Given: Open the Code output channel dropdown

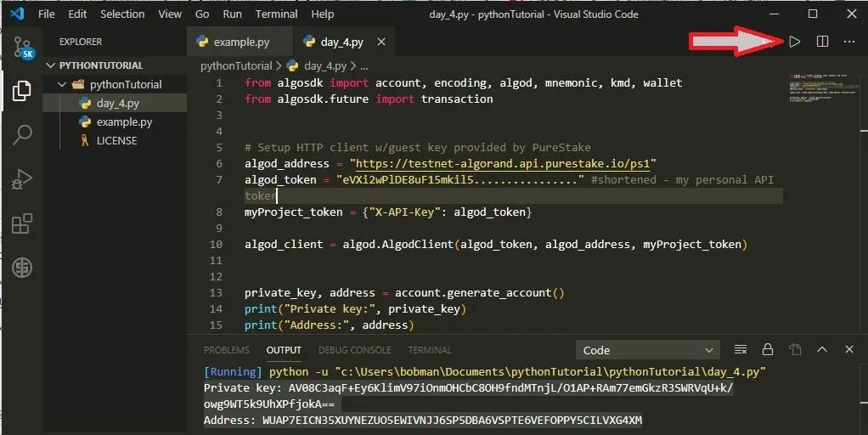Looking at the screenshot, I should (x=648, y=350).
